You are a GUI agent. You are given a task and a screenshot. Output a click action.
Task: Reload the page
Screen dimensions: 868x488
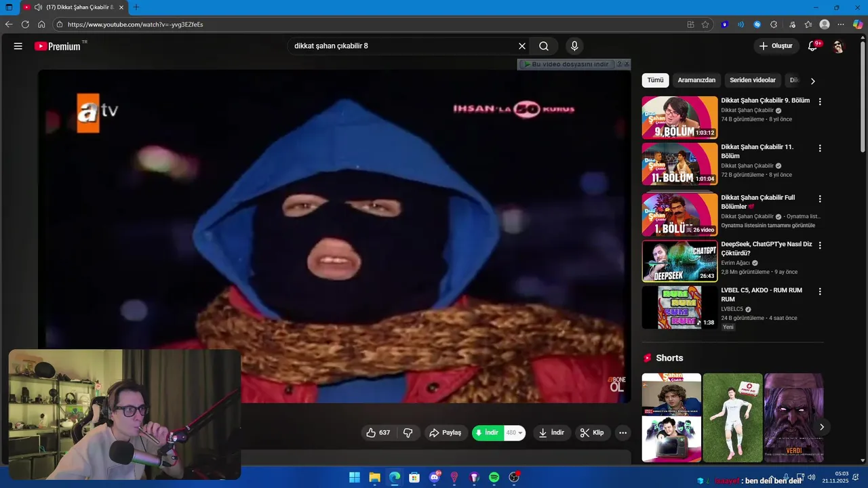point(25,24)
